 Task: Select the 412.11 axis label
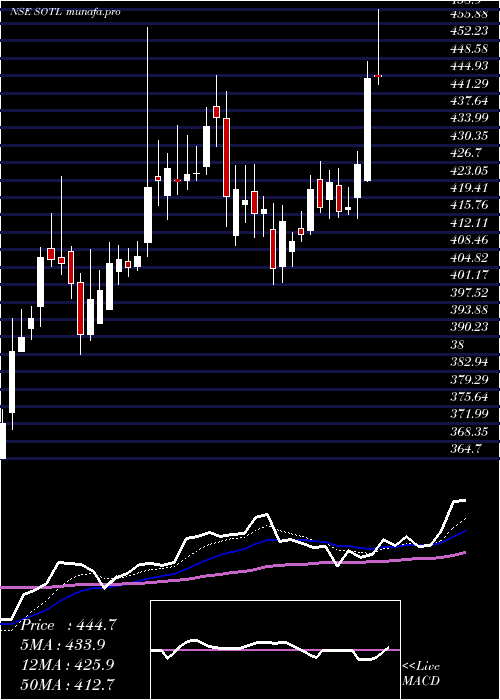(x=469, y=222)
